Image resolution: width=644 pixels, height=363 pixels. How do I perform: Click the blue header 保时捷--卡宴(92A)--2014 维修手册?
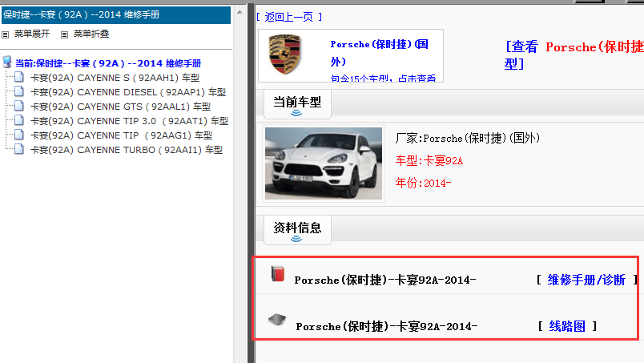[x=116, y=14]
